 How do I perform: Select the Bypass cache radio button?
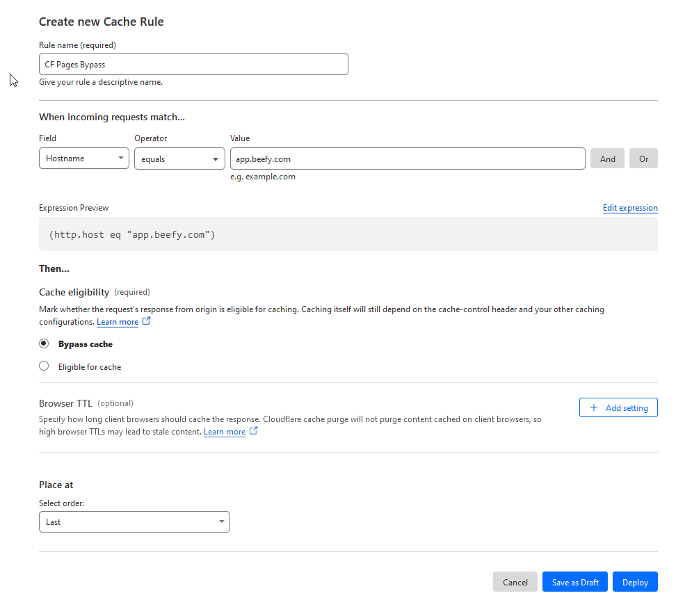click(x=44, y=343)
